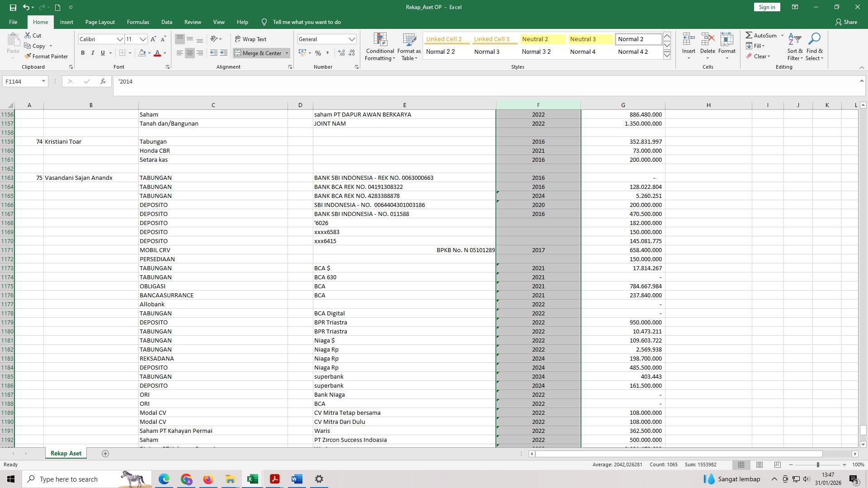Switch to the Formulas ribbon tab
The height and width of the screenshot is (488, 868).
click(138, 22)
